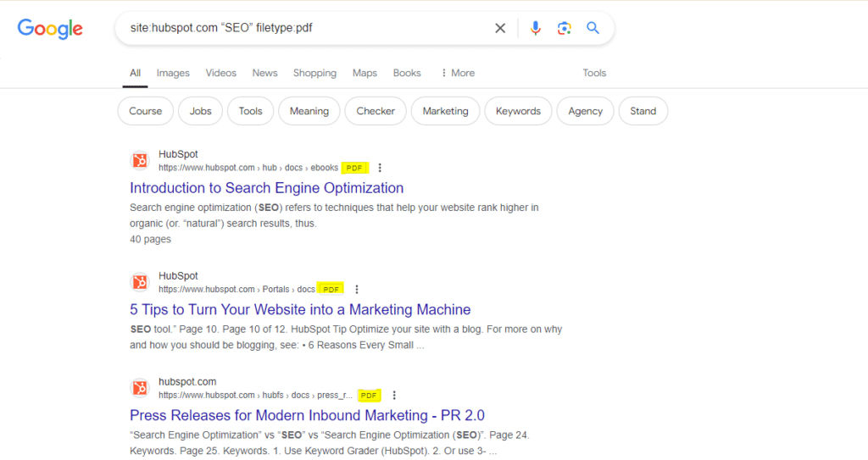Select the Keywords filter chip
This screenshot has width=868, height=460.
tap(518, 111)
